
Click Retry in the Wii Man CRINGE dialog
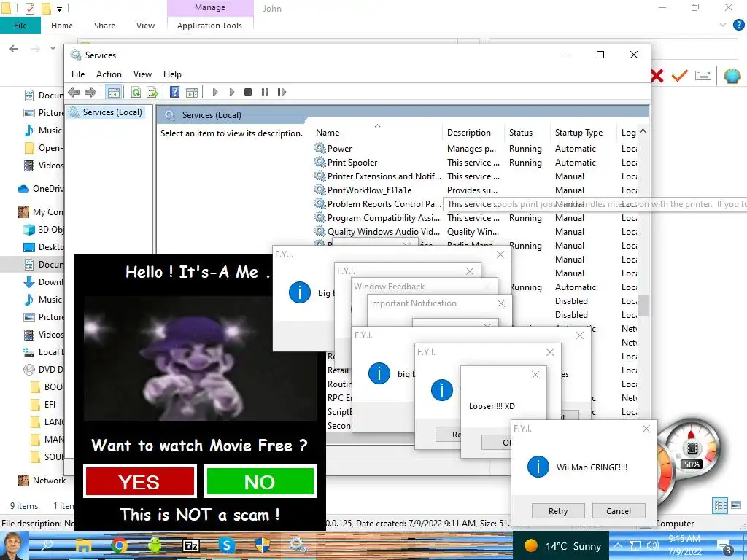point(558,511)
